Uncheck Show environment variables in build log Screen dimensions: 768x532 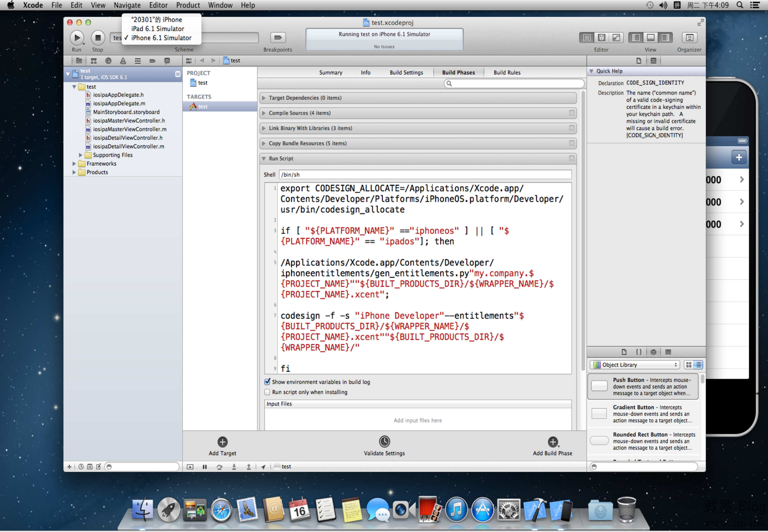click(x=267, y=382)
